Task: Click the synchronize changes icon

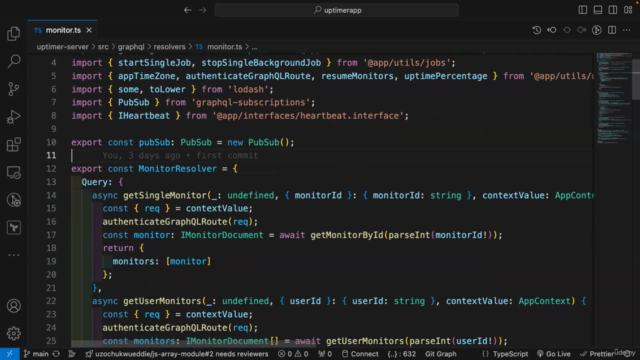Action: tap(56, 354)
